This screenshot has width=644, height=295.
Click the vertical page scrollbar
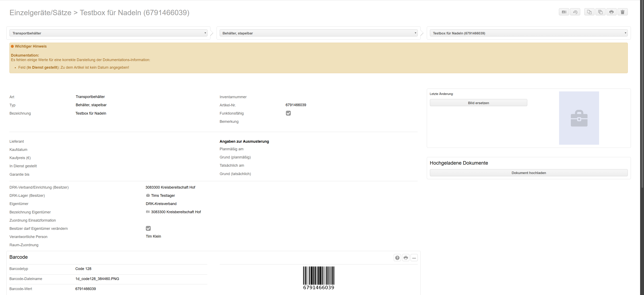642,100
